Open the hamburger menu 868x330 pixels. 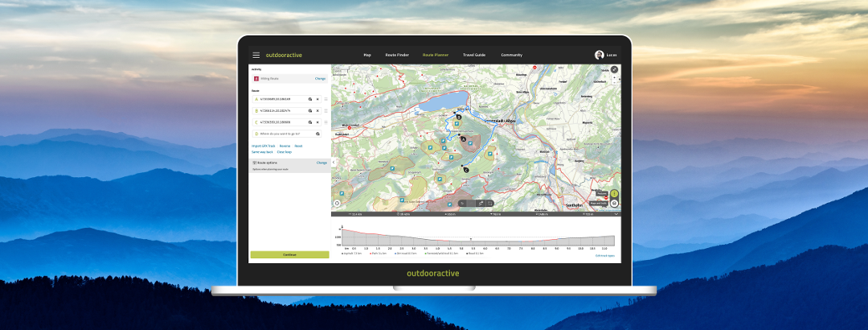(x=256, y=55)
